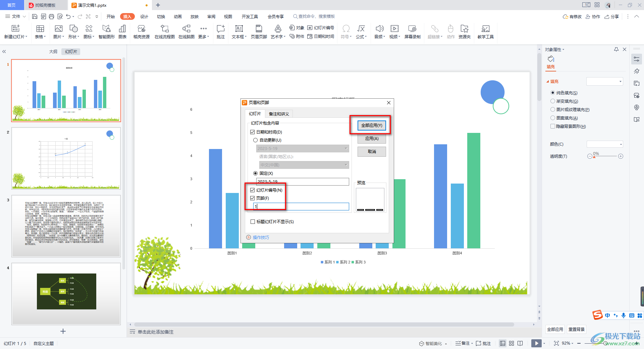
Task: Select 纯色填充(S) radio button
Action: (x=553, y=93)
